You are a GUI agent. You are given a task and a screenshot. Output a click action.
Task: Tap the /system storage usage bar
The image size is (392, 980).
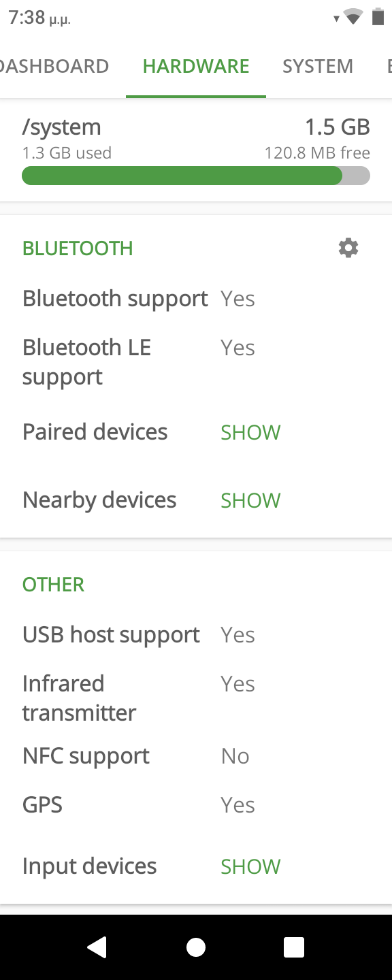tap(196, 176)
